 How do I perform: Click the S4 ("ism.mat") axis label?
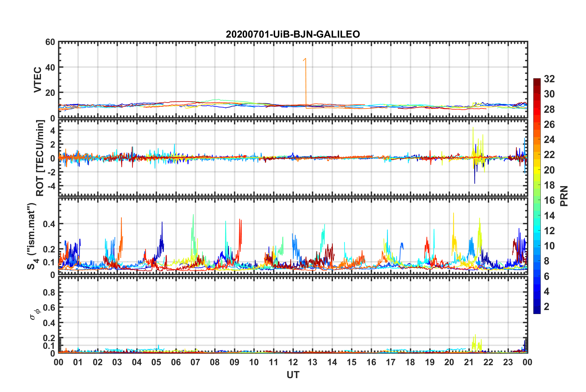(x=32, y=236)
